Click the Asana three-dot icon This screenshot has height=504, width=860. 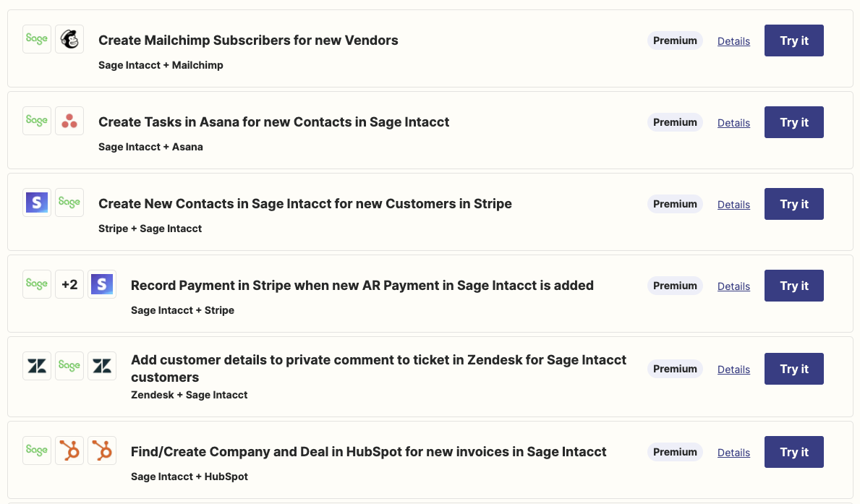69,121
